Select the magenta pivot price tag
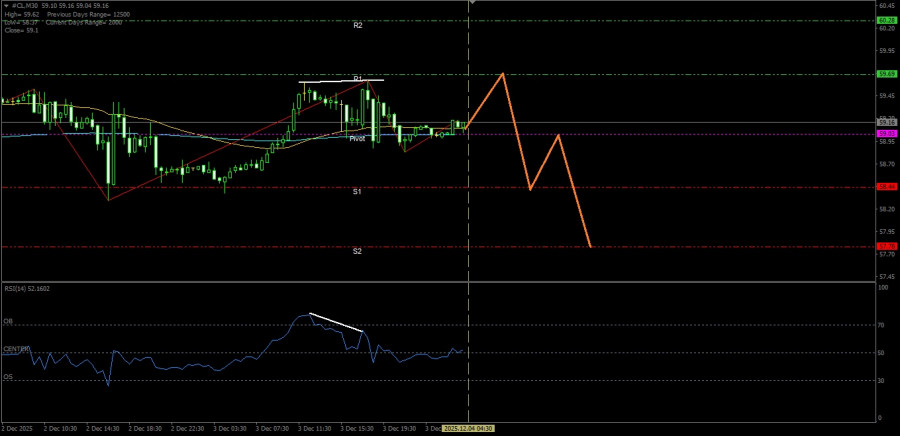The height and width of the screenshot is (436, 900). coord(886,133)
